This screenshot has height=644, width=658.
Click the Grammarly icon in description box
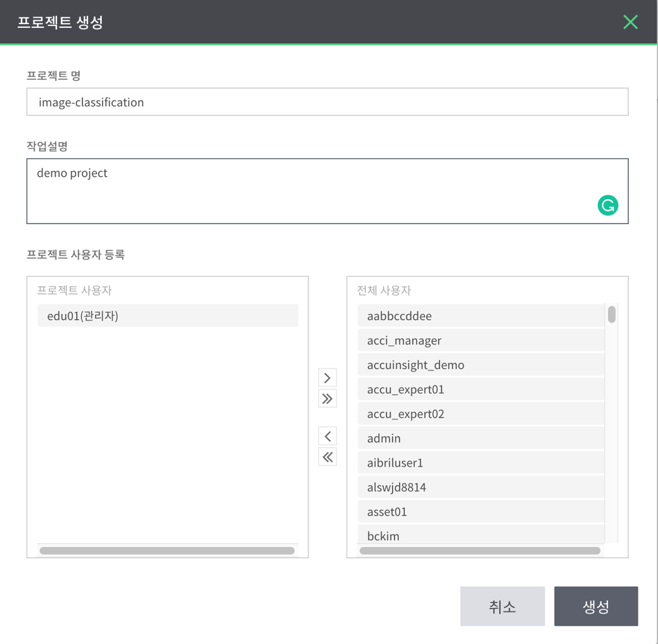point(607,205)
